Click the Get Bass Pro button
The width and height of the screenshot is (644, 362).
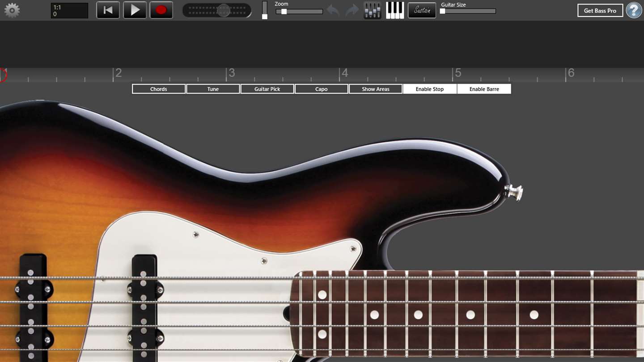(x=600, y=10)
